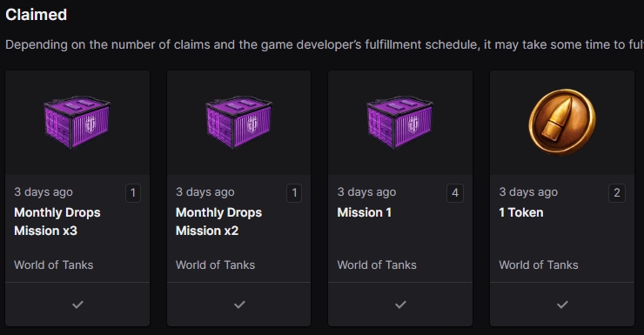Click the count badge on Mission x2 card
Screen dimensions: 644x335
(x=294, y=193)
